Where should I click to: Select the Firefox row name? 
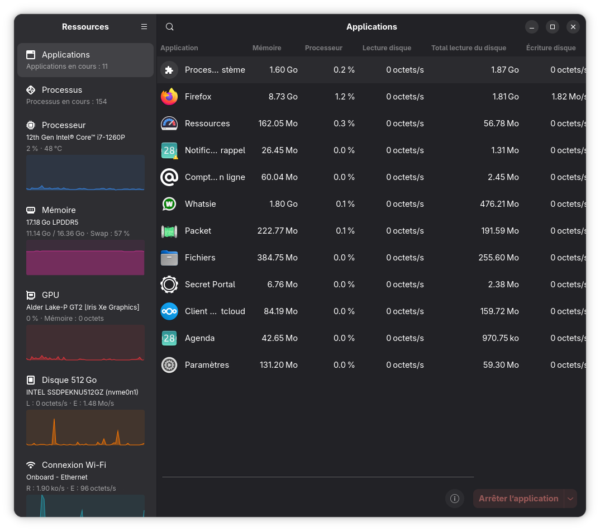click(198, 96)
